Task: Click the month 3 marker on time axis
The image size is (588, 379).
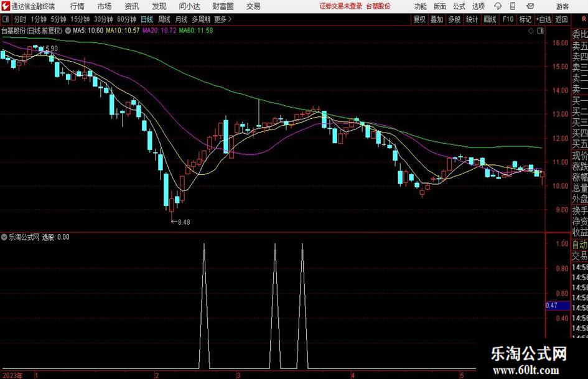Action: pyautogui.click(x=238, y=375)
